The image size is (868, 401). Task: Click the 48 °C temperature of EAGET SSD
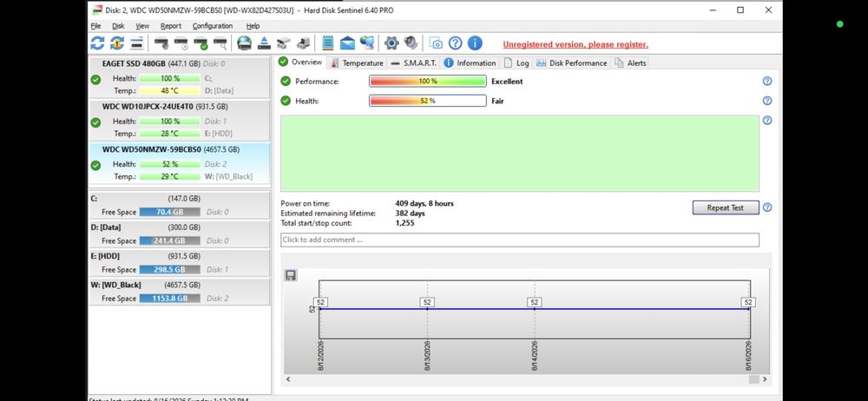(169, 91)
